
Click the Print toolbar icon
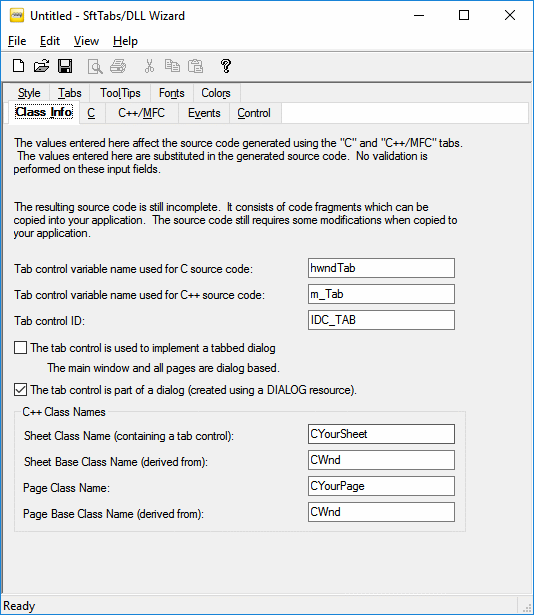click(118, 66)
